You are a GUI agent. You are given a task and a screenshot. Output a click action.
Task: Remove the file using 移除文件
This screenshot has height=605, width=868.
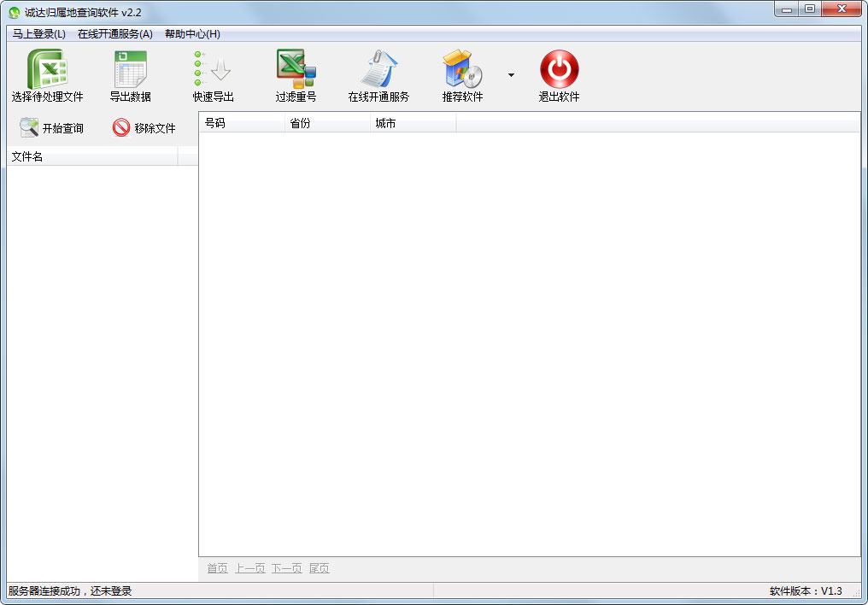[x=144, y=128]
